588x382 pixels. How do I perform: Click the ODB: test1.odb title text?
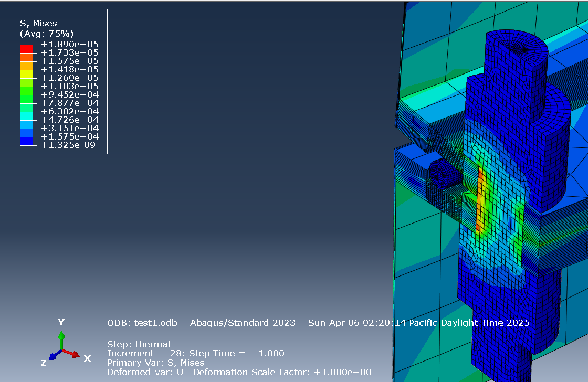[141, 323]
